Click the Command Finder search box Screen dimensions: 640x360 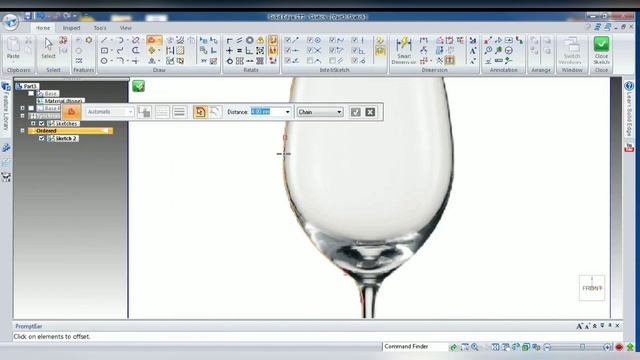(x=415, y=347)
